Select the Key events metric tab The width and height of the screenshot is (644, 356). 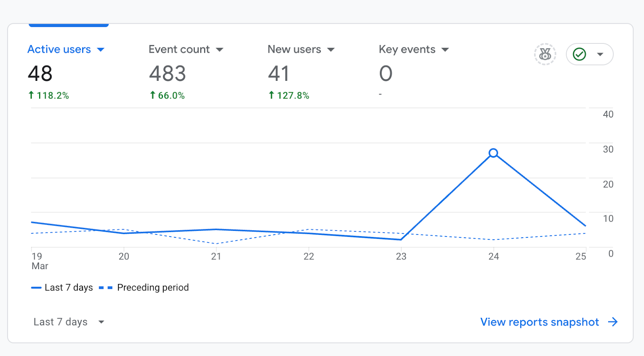(x=407, y=49)
